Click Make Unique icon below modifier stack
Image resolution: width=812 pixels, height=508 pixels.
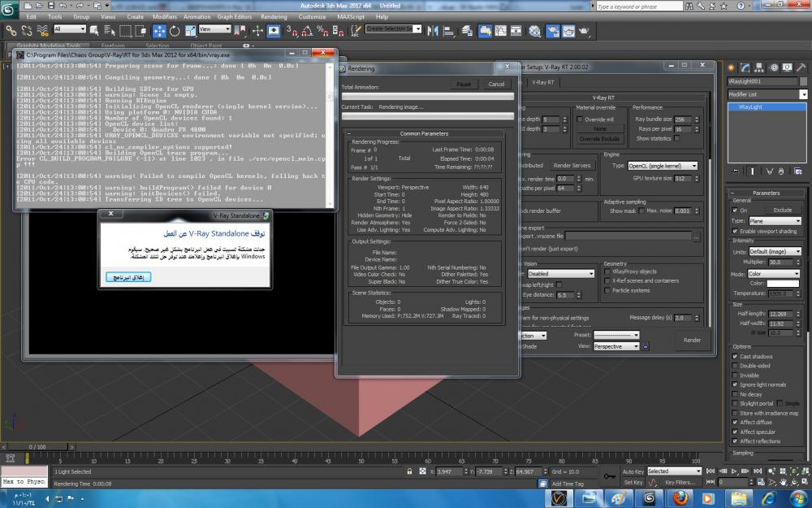(x=770, y=171)
